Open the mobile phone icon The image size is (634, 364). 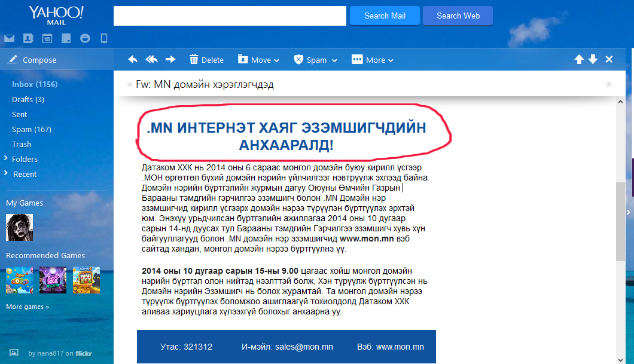click(x=104, y=38)
